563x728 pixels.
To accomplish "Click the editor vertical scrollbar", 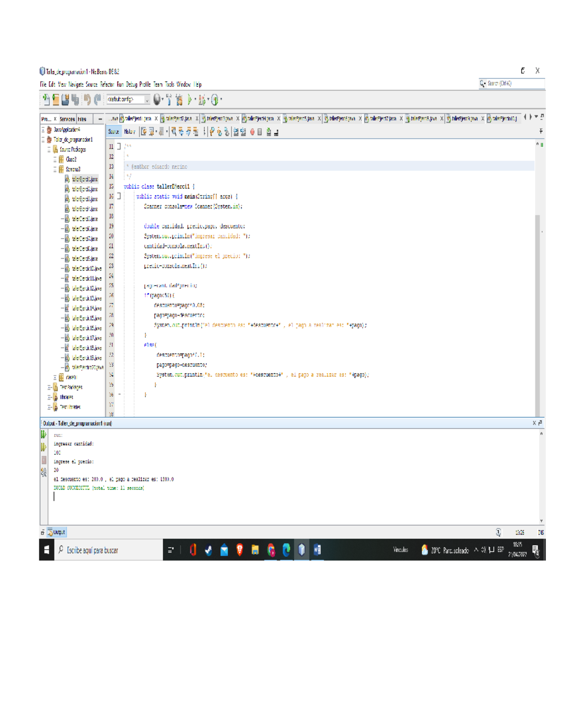I will click(538, 314).
